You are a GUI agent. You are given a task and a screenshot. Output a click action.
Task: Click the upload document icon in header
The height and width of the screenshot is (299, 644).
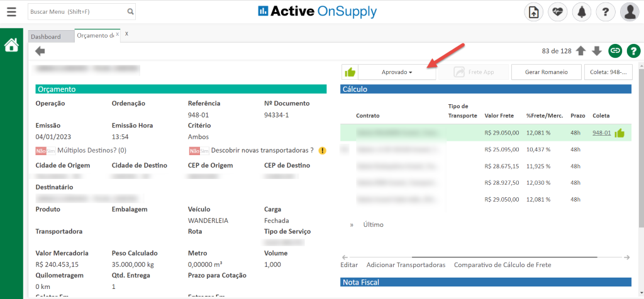tap(534, 12)
